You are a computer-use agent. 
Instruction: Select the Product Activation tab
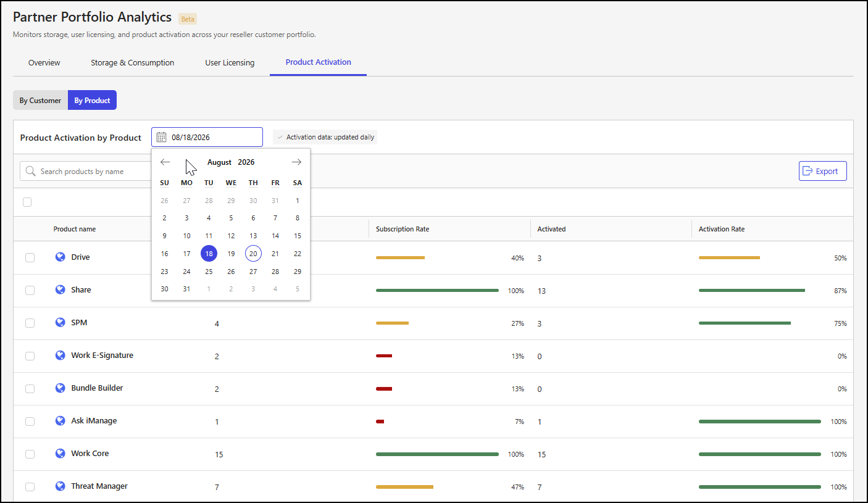click(318, 62)
